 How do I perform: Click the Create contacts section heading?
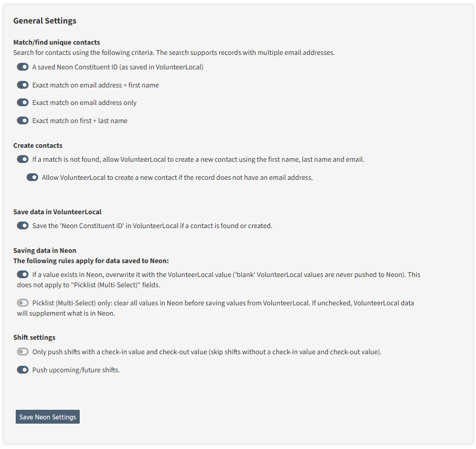(x=38, y=145)
